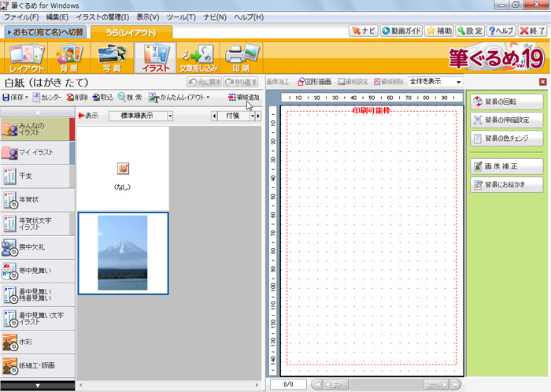Switch to おもて(宛て名)へ切替 tab
This screenshot has height=392, width=551.
point(46,32)
